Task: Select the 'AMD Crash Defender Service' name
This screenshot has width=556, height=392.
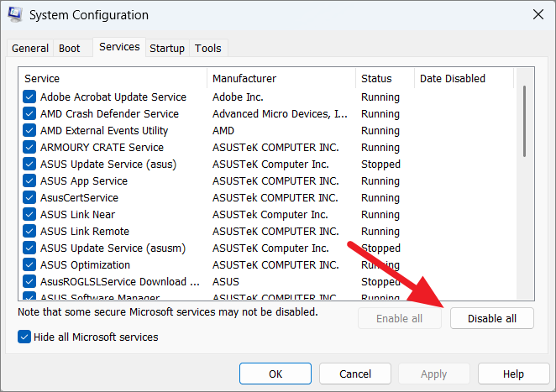Action: click(109, 114)
